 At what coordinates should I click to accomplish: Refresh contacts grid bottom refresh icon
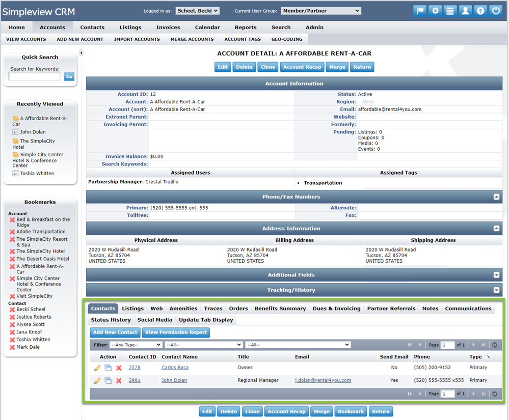click(495, 394)
